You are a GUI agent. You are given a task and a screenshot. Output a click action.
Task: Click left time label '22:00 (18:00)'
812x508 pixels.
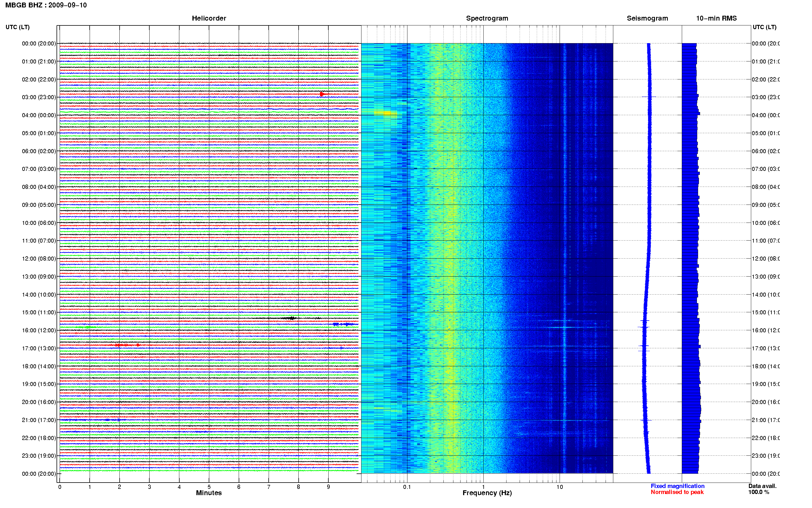pyautogui.click(x=39, y=438)
